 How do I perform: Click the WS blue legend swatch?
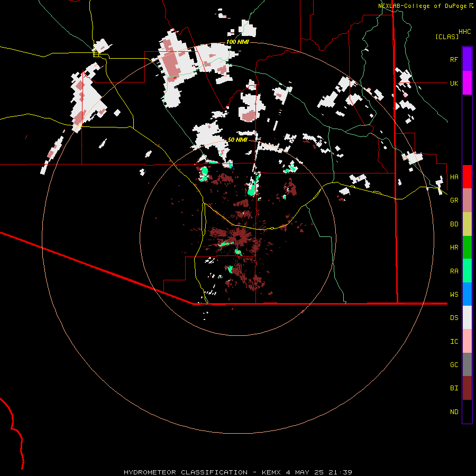[467, 294]
